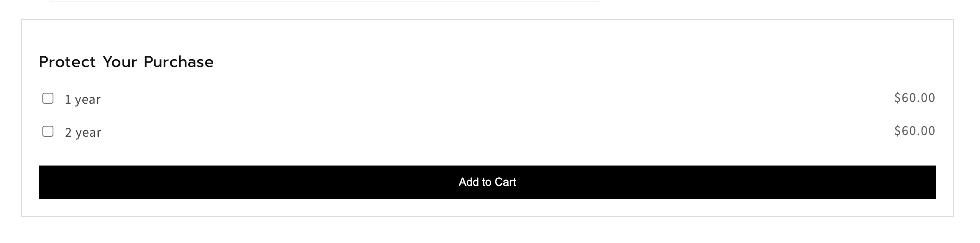Click the word "Protect" in the heading

[x=67, y=62]
